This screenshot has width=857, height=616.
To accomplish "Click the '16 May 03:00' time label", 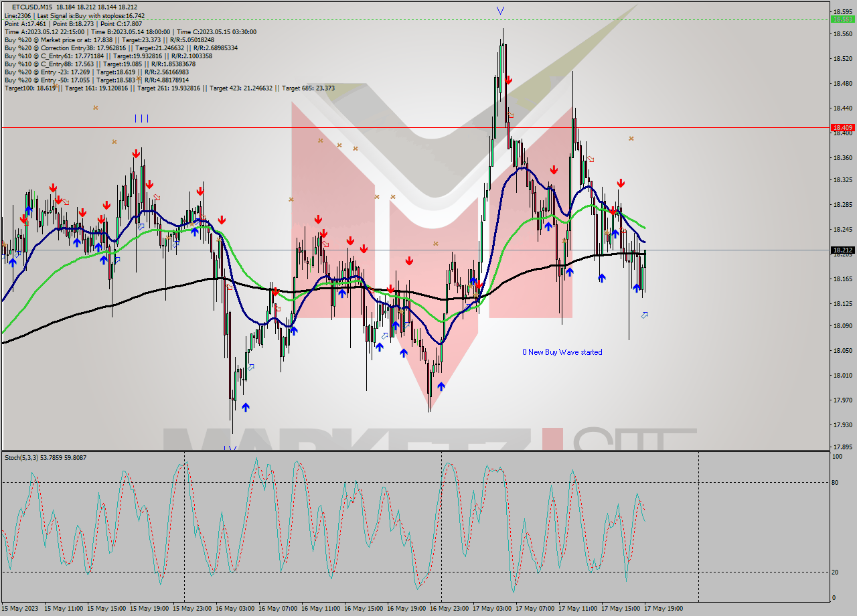I will click(235, 609).
